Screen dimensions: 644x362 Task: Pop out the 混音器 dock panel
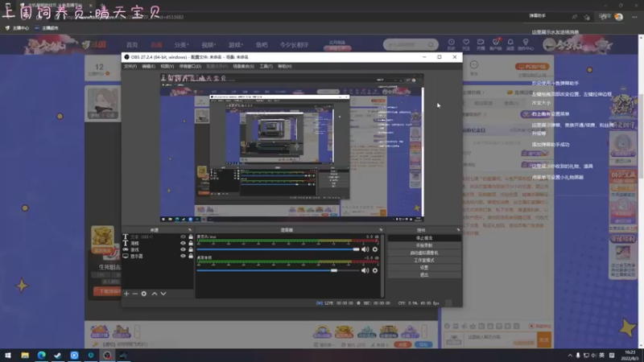(x=381, y=230)
